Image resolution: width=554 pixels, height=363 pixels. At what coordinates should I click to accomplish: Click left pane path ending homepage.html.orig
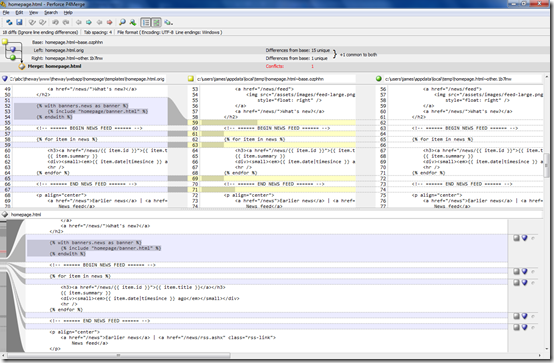(x=87, y=79)
